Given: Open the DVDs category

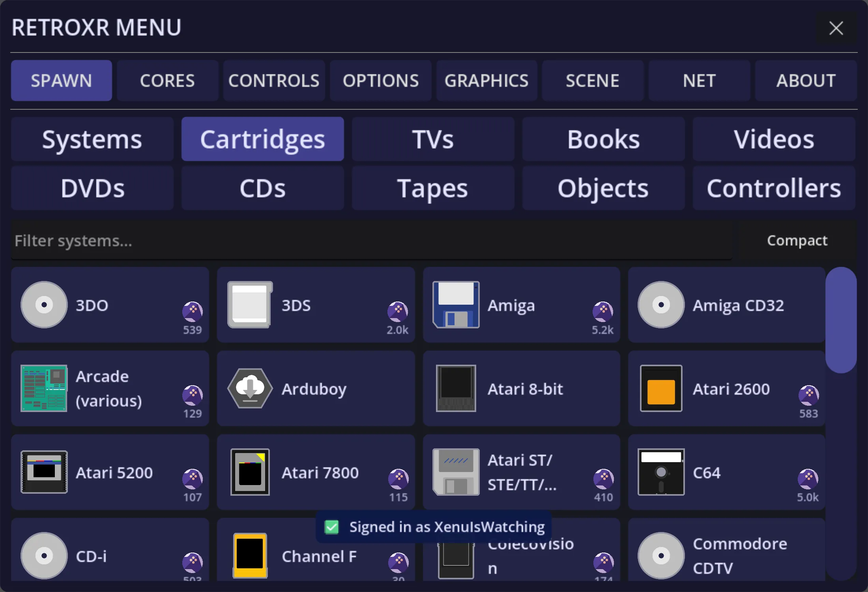Looking at the screenshot, I should click(92, 188).
